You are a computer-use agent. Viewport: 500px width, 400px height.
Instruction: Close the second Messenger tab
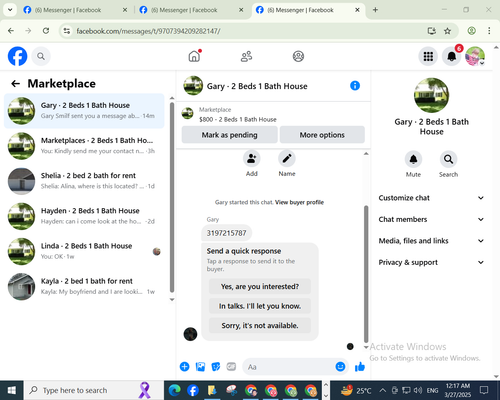[x=241, y=10]
